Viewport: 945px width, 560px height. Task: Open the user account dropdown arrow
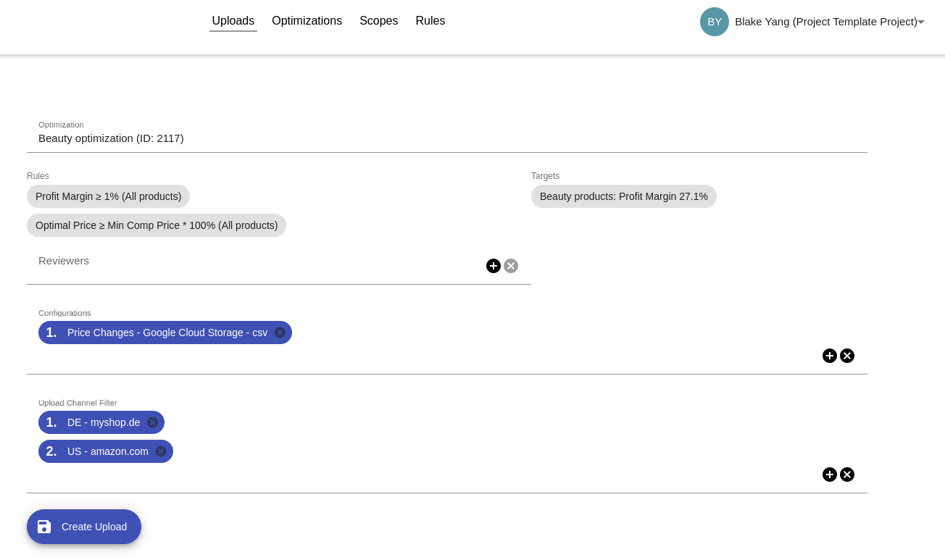point(921,22)
